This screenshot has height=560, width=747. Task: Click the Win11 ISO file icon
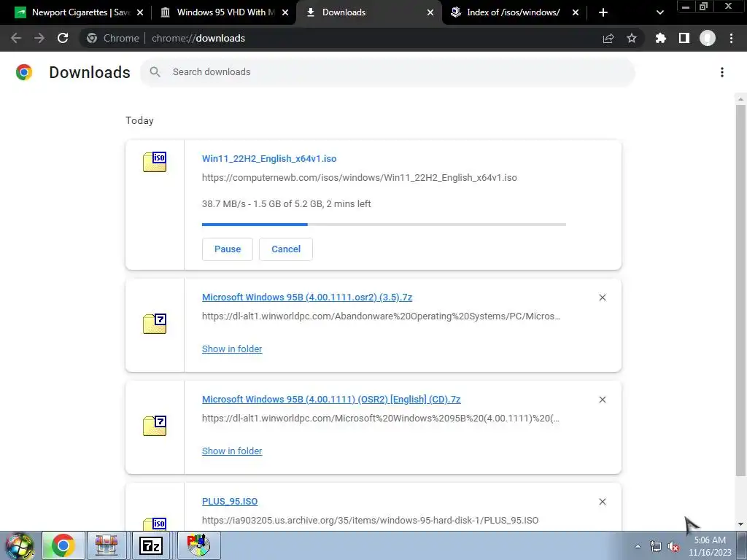(155, 162)
